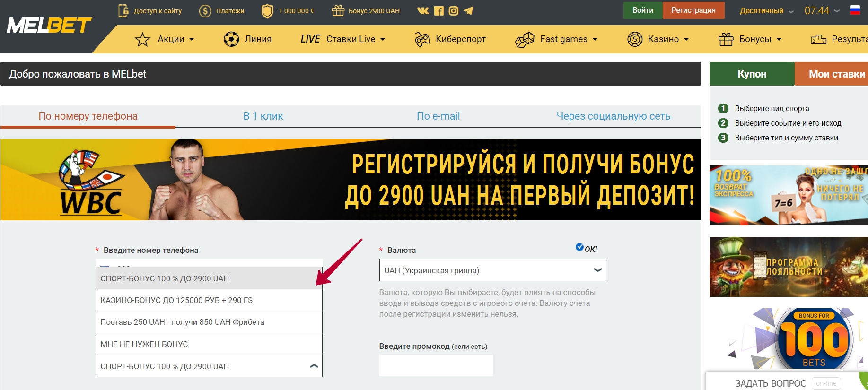
Task: Select the По номеру телефона tab
Action: 88,116
